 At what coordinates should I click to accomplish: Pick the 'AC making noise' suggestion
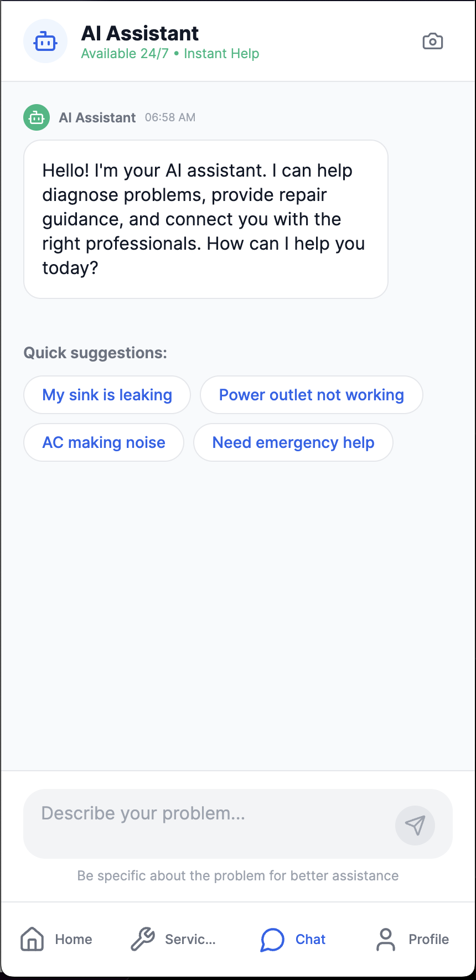tap(104, 442)
